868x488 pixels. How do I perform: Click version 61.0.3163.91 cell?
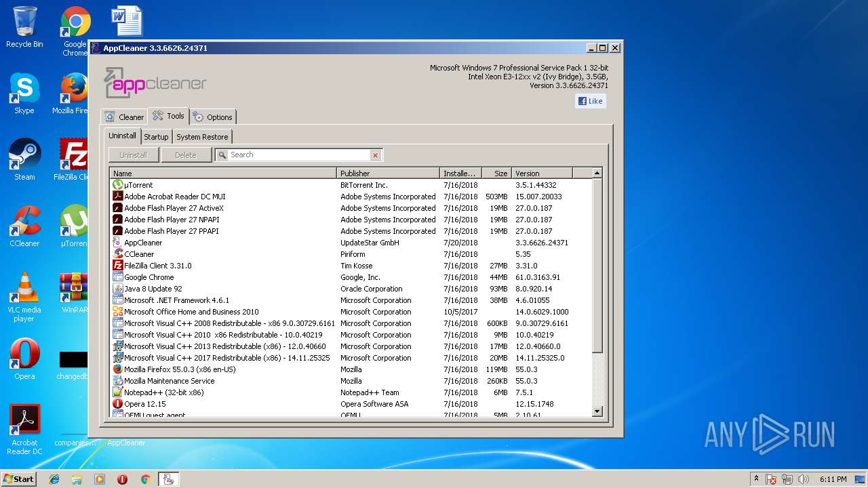click(538, 277)
